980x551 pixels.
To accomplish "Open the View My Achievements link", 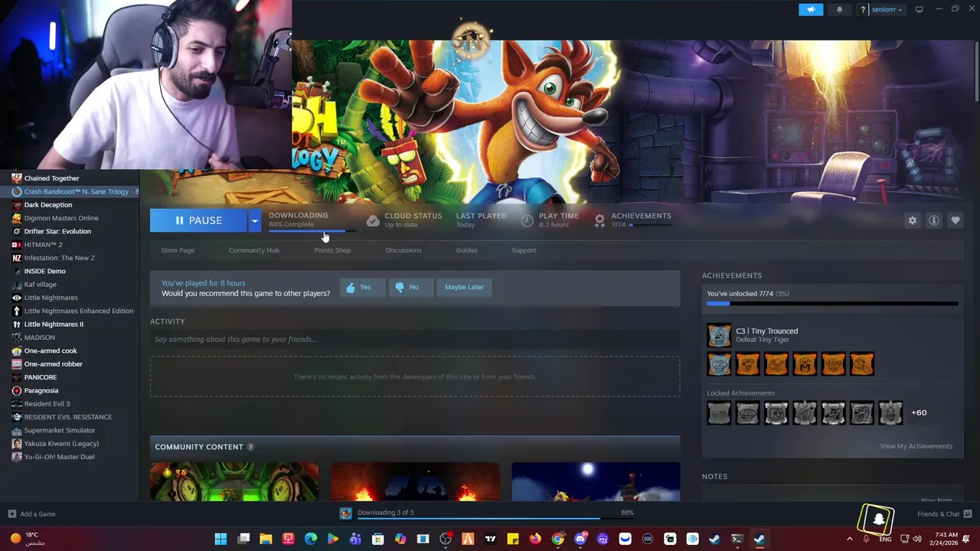I will point(916,446).
